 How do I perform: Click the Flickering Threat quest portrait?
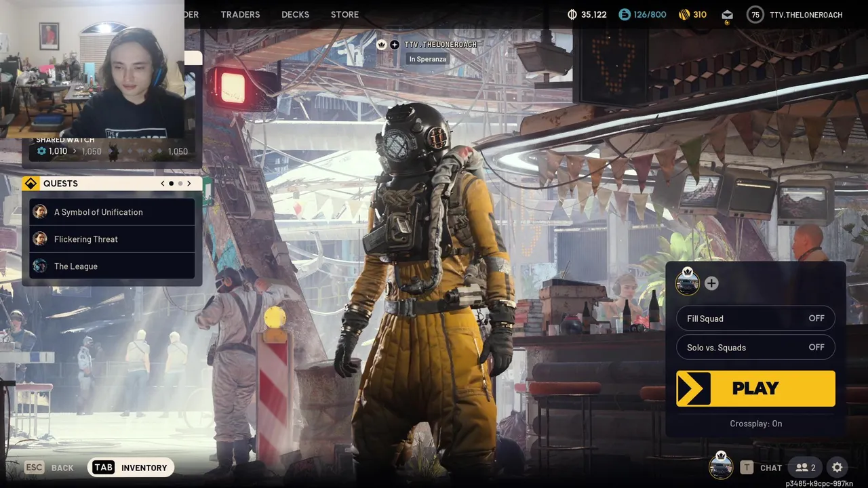tap(40, 239)
